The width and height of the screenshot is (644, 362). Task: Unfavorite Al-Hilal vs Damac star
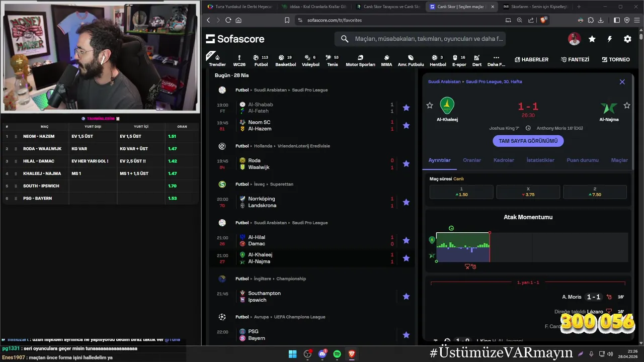[x=406, y=240]
